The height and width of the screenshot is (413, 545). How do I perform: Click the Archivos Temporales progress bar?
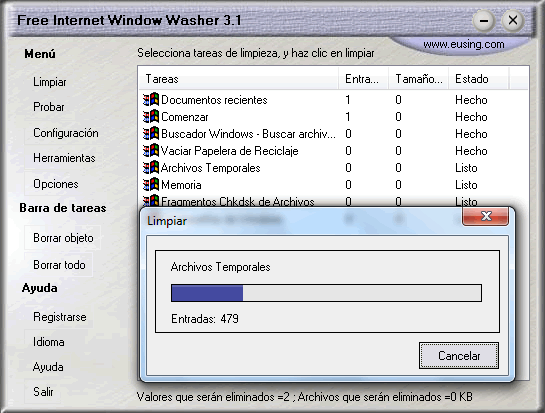(326, 293)
